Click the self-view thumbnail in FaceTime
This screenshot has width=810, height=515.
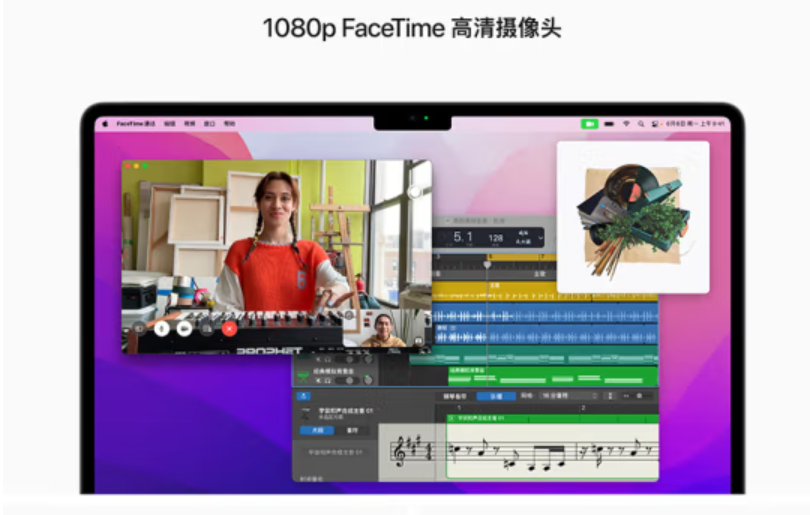(382, 327)
